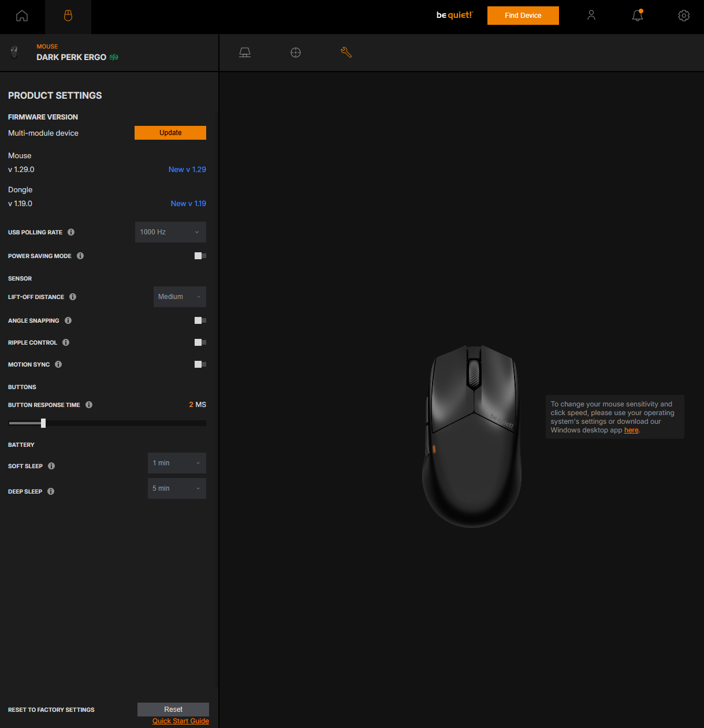704x728 pixels.
Task: Adjust the Button Response Time slider
Action: 43,423
